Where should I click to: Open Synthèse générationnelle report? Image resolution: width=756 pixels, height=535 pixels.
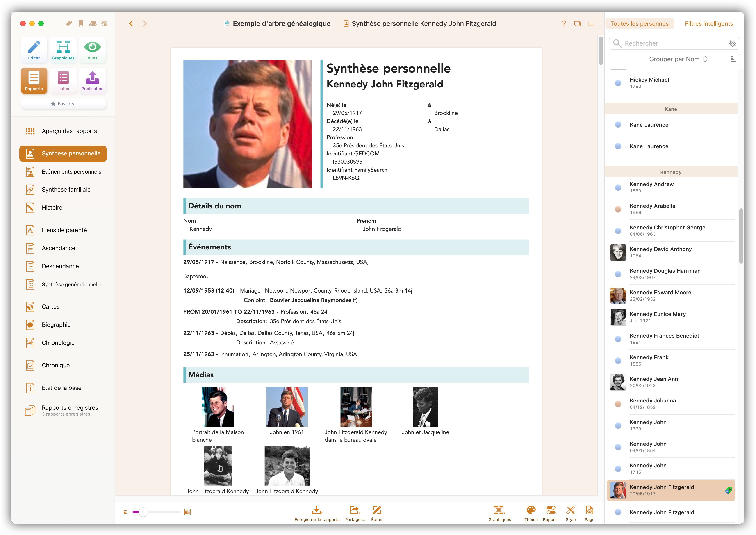pyautogui.click(x=63, y=284)
